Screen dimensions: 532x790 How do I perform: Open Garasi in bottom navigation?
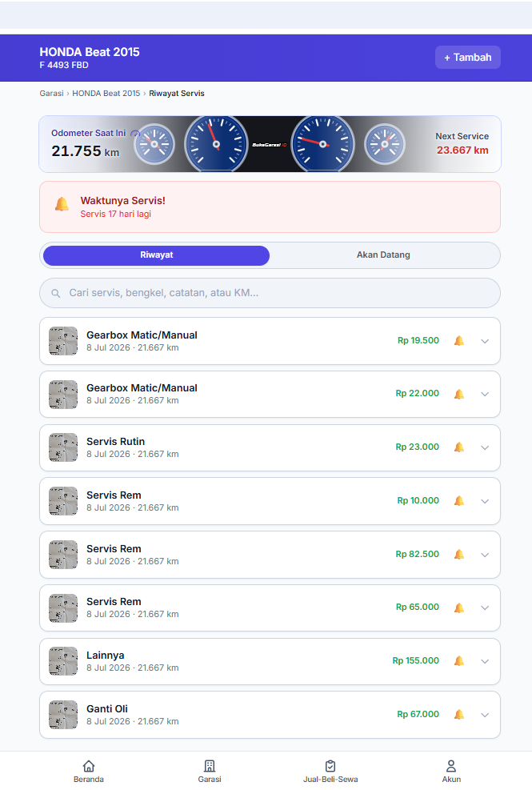(x=210, y=772)
